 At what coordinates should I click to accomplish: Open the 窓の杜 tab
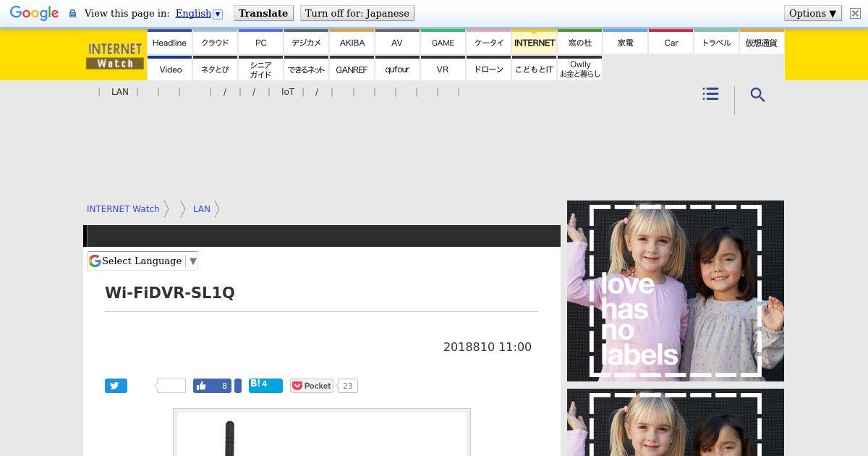(x=579, y=42)
